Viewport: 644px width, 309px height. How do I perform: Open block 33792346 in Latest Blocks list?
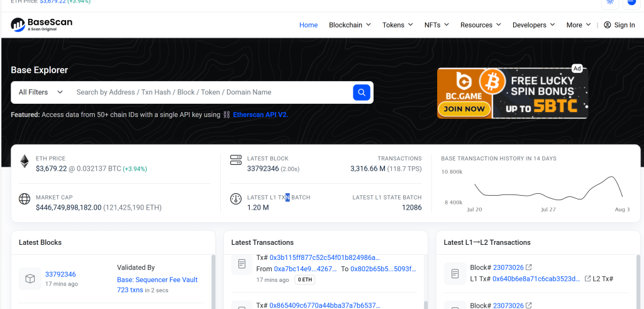(x=60, y=274)
